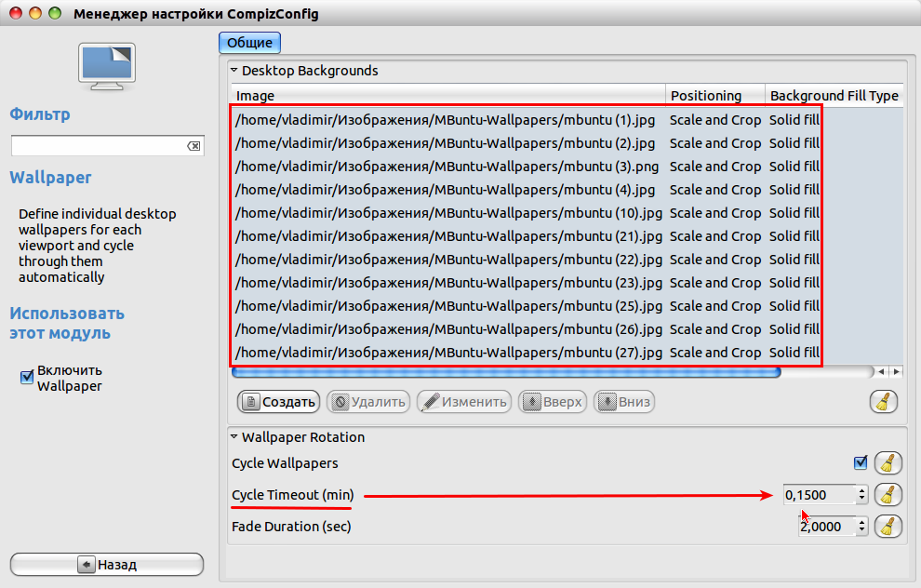Click the Cycle Wallpapers label
This screenshot has width=921, height=588.
[285, 463]
